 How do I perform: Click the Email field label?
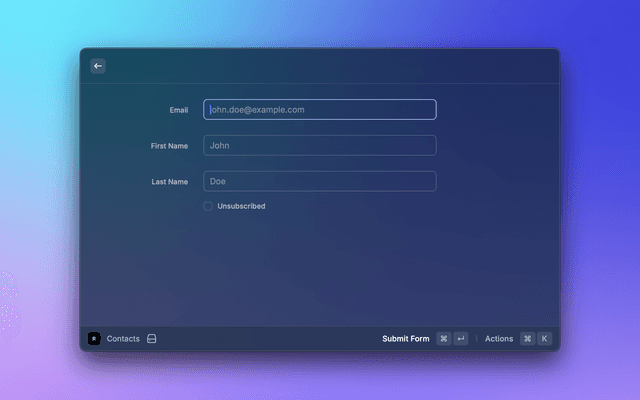(x=179, y=110)
